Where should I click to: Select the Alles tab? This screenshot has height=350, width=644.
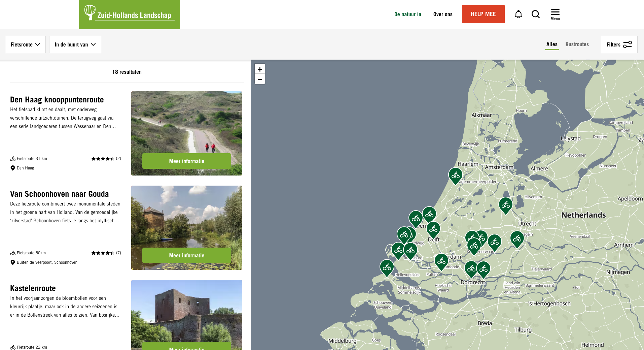pyautogui.click(x=551, y=44)
